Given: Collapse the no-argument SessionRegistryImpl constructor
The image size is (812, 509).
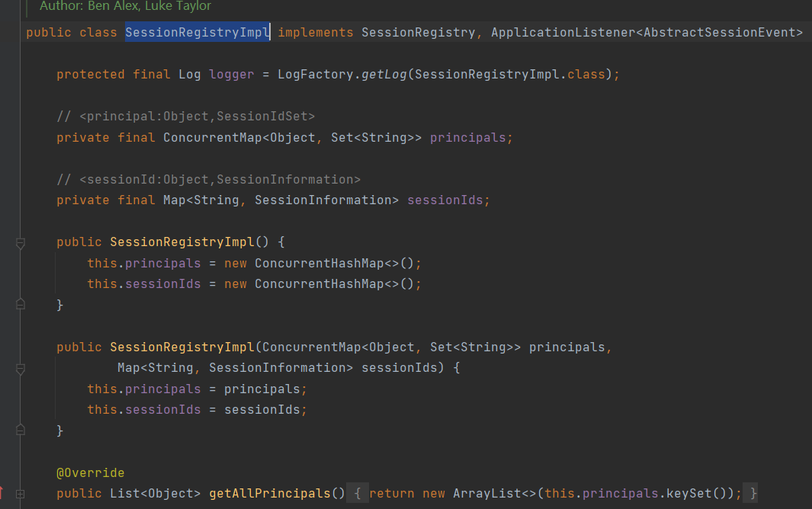Looking at the screenshot, I should click(x=21, y=242).
